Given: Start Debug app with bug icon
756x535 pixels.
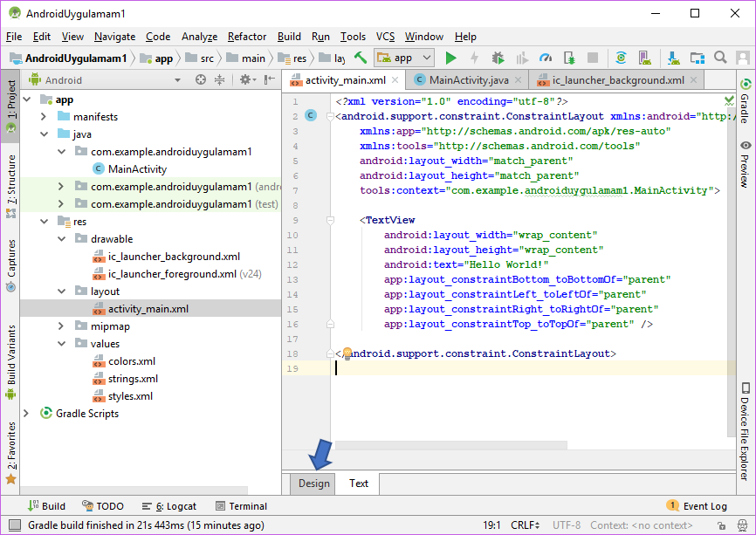Looking at the screenshot, I should point(498,58).
